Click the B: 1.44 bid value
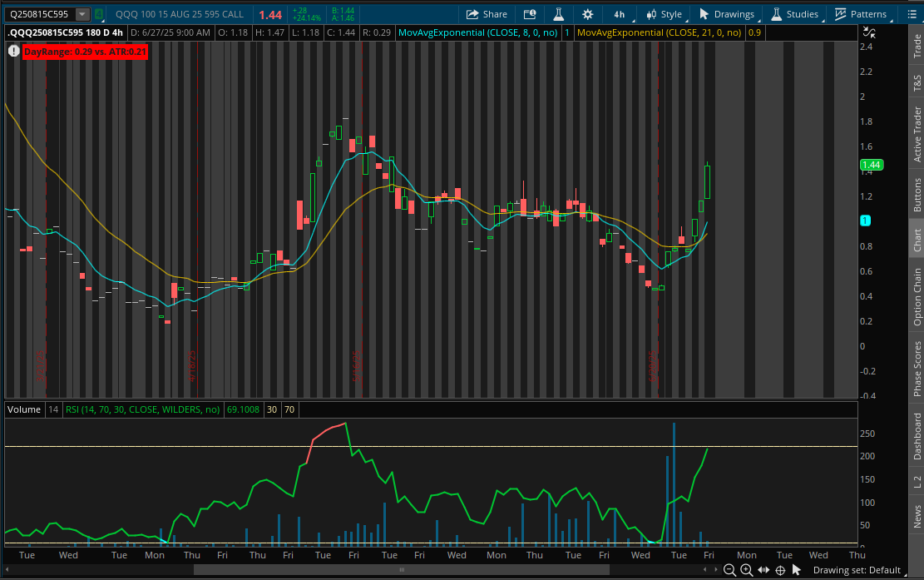Image resolution: width=924 pixels, height=580 pixels. click(343, 11)
